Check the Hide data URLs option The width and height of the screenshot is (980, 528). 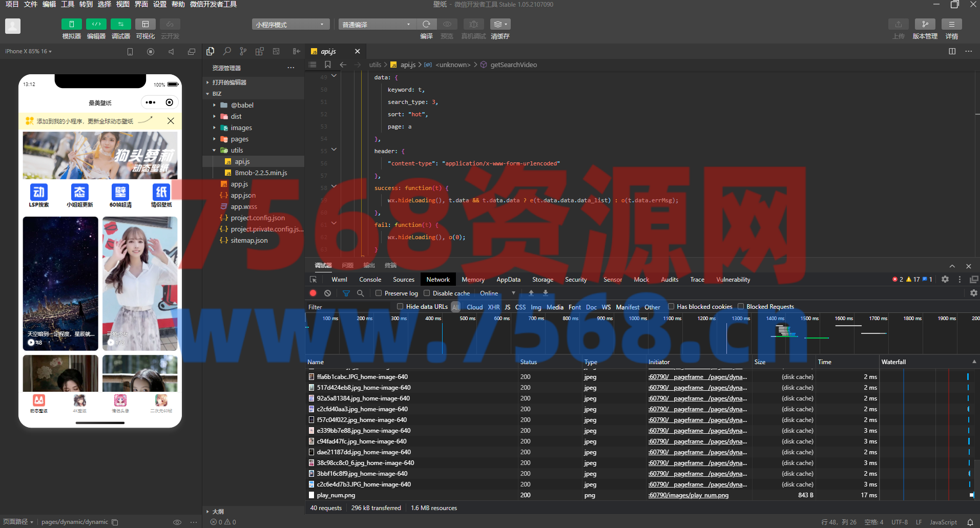[x=400, y=307]
